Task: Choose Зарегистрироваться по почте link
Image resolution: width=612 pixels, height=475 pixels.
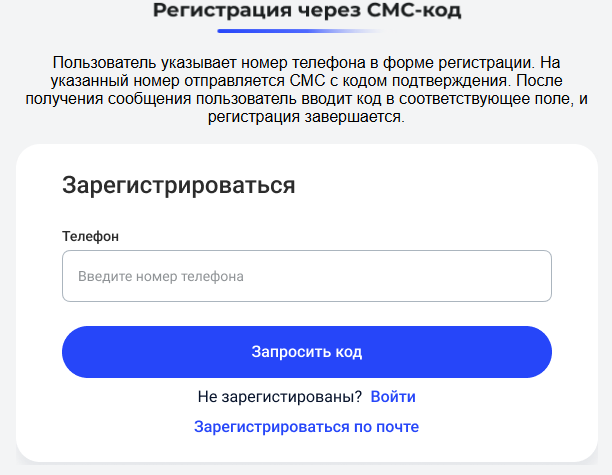Action: click(306, 427)
